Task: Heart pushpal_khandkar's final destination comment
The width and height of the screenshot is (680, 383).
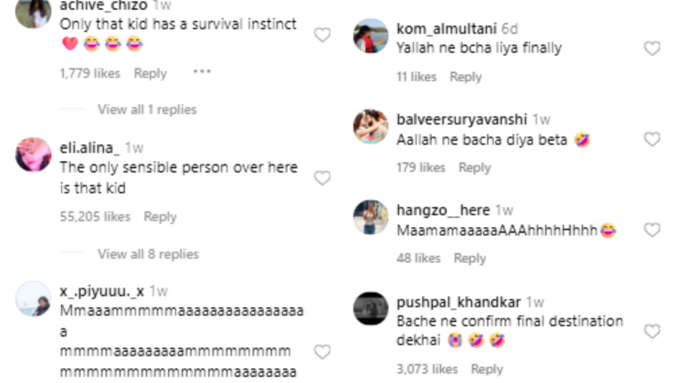Action: pyautogui.click(x=652, y=331)
